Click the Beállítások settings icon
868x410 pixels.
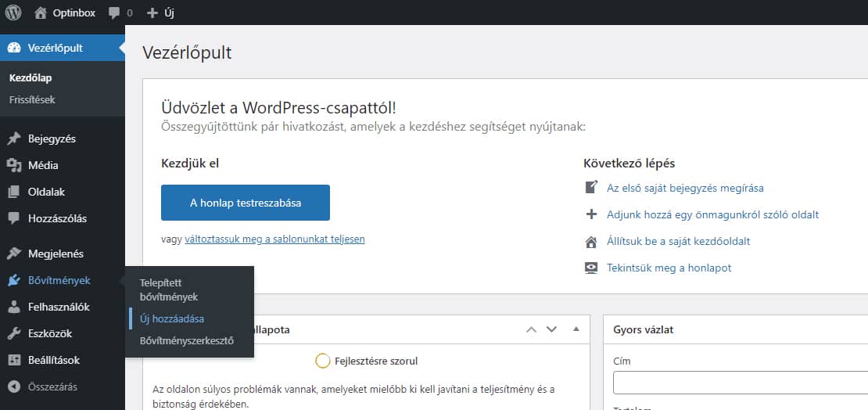point(14,361)
